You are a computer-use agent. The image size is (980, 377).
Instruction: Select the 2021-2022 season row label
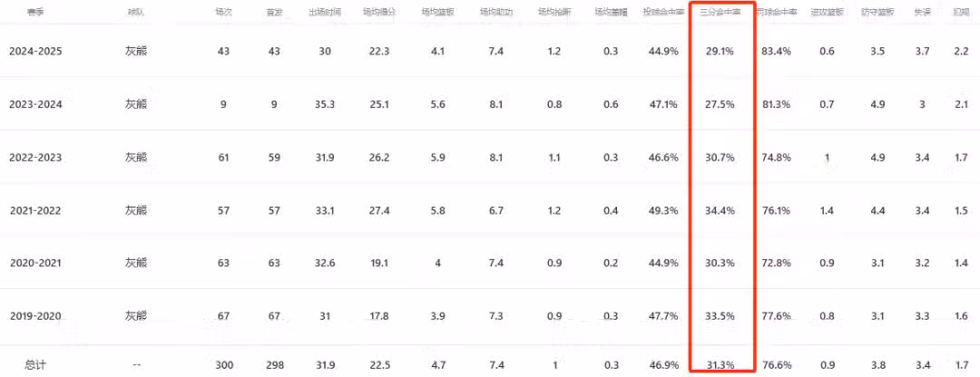(35, 211)
